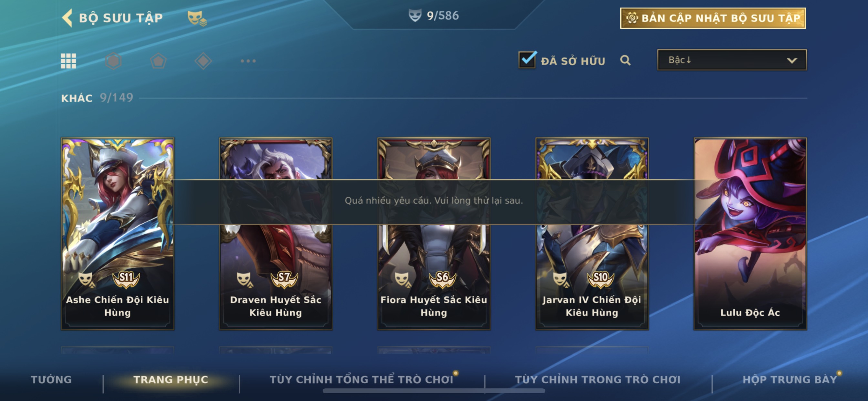Switch to the Tướng tab
Viewport: 868px width, 401px height.
[x=51, y=379]
